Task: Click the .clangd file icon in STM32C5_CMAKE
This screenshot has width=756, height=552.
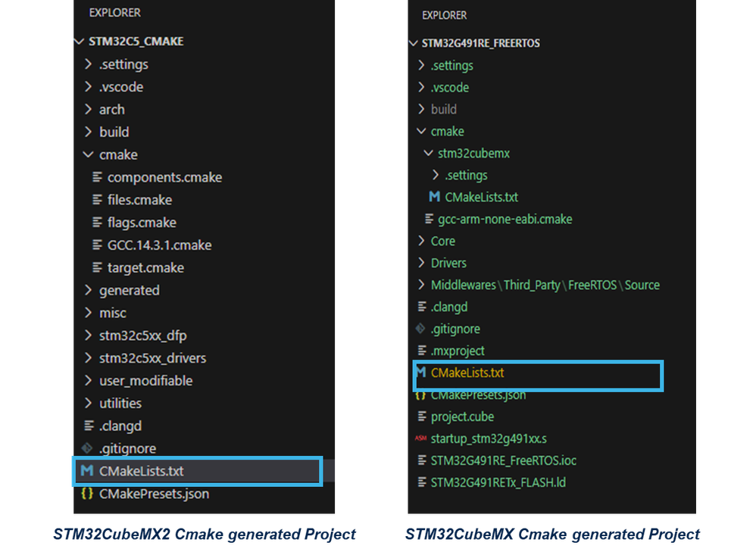Action: 89,426
